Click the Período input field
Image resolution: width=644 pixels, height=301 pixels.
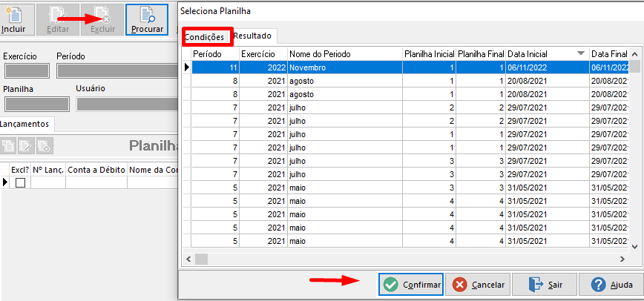click(x=117, y=71)
